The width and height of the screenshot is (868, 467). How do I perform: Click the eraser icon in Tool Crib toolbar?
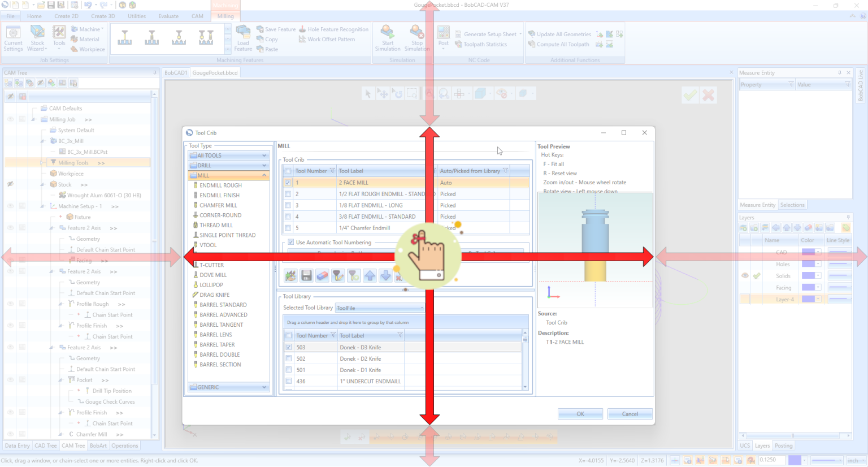tap(322, 276)
